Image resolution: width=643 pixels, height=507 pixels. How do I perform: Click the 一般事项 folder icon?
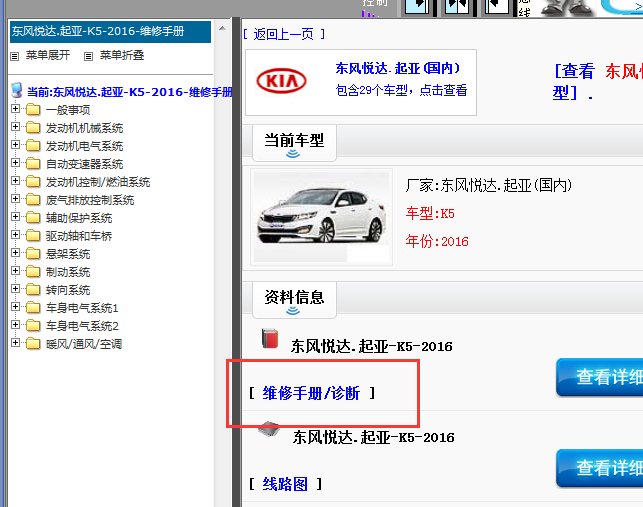33,110
